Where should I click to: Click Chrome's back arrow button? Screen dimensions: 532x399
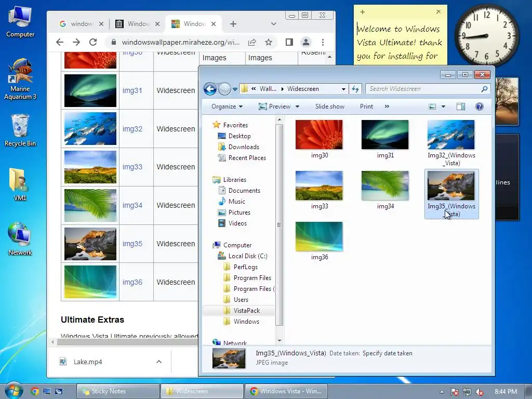click(60, 42)
